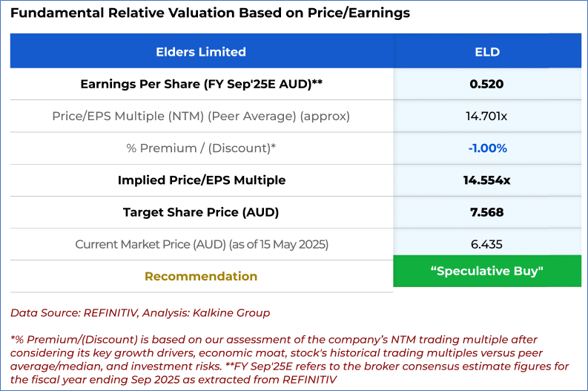Click the 14.701x peer average value

click(487, 116)
